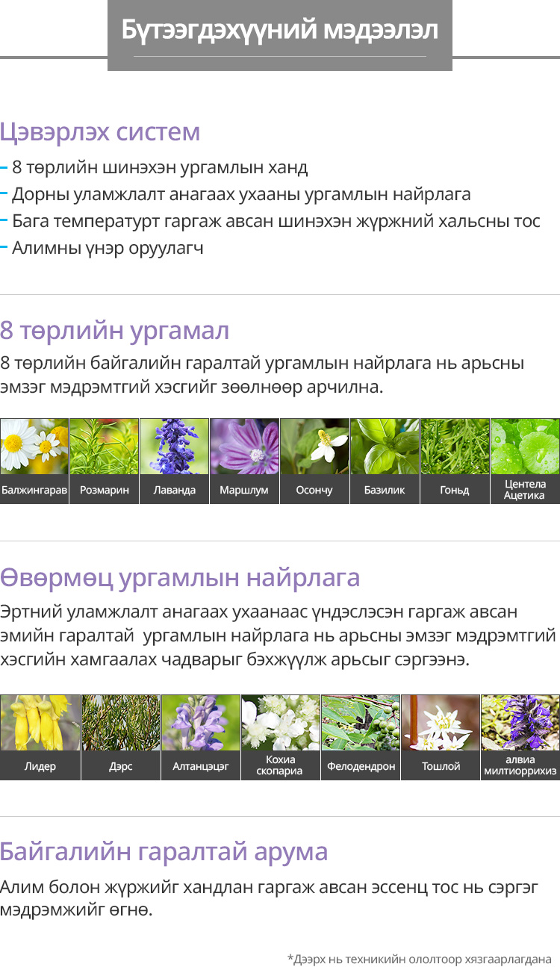This screenshot has width=560, height=967.
Task: Open the Маршлум purple flower image
Action: tap(244, 447)
